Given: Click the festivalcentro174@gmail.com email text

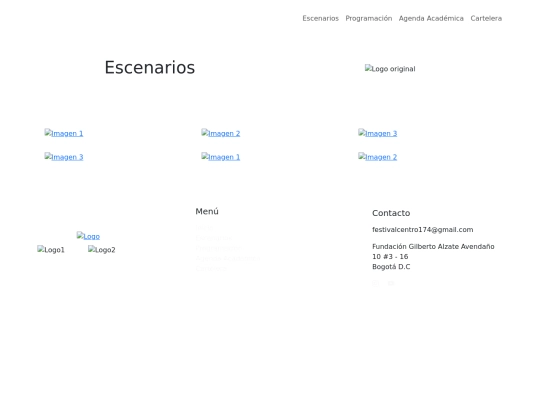Looking at the screenshot, I should point(423,229).
